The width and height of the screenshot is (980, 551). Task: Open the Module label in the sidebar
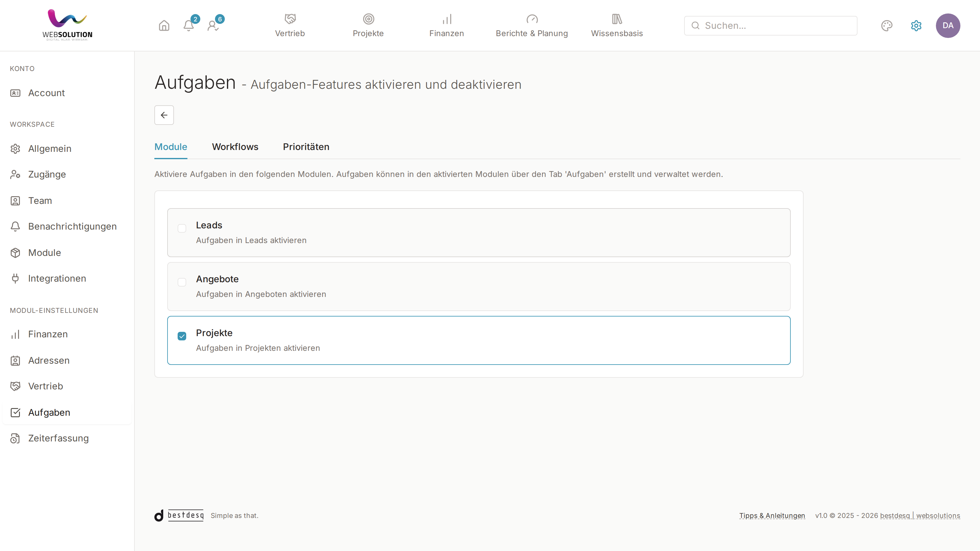coord(44,253)
